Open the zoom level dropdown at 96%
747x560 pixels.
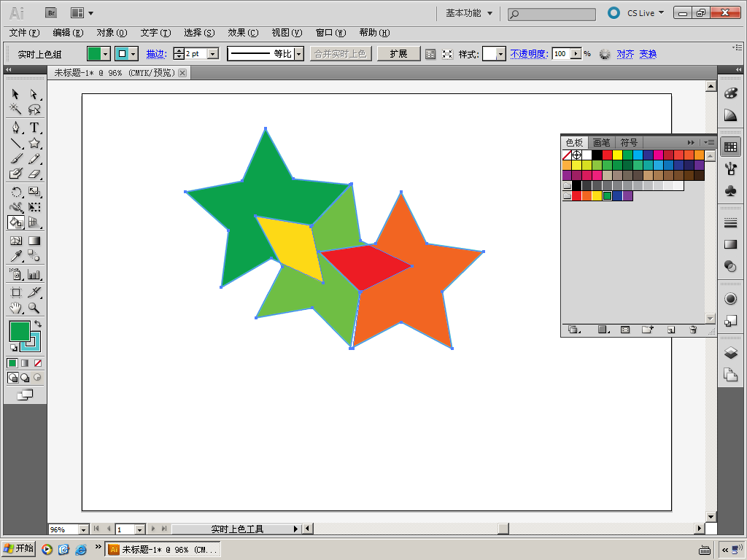tap(82, 529)
